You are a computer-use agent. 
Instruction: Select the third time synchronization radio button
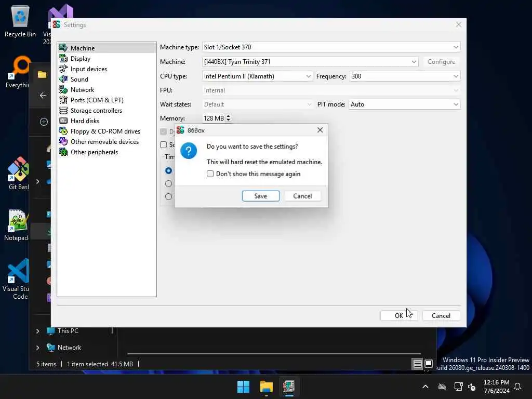[168, 196]
